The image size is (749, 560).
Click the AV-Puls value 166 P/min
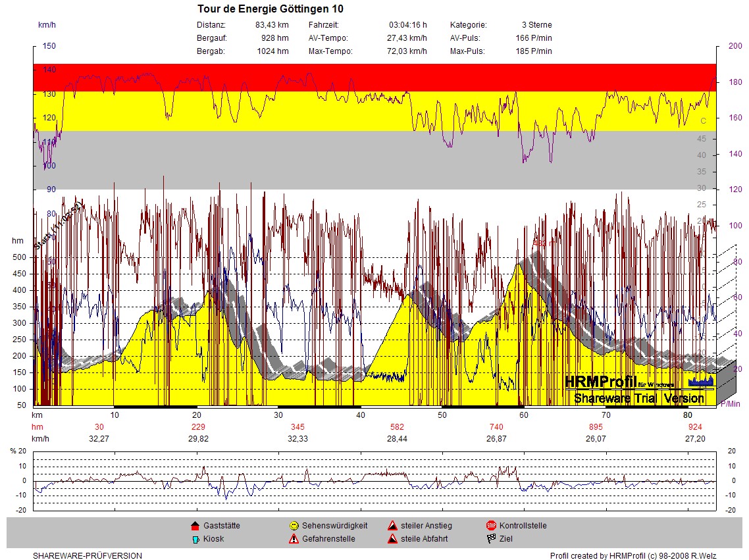click(x=533, y=38)
